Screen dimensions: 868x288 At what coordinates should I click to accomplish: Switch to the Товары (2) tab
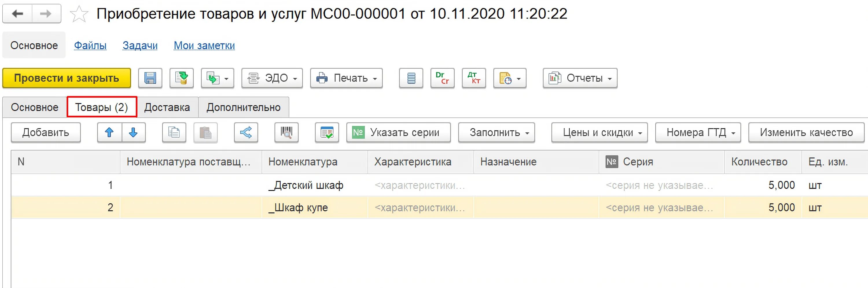point(102,107)
